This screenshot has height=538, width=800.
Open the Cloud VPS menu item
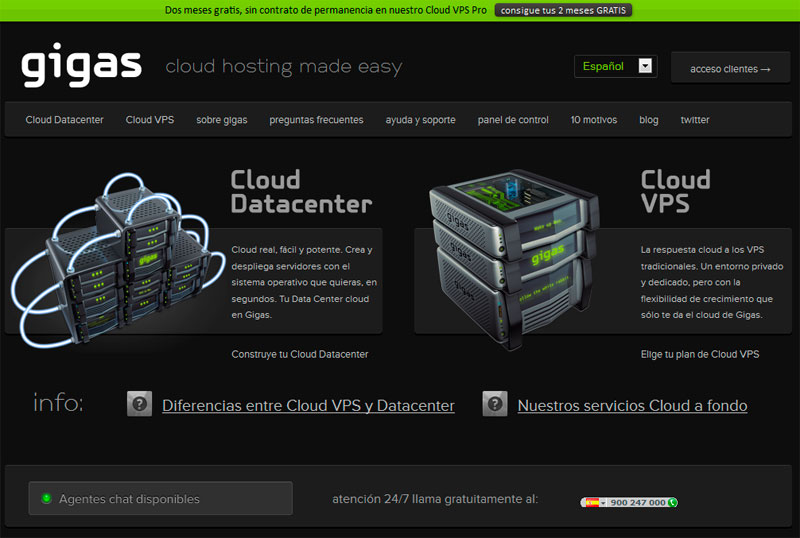(x=149, y=119)
